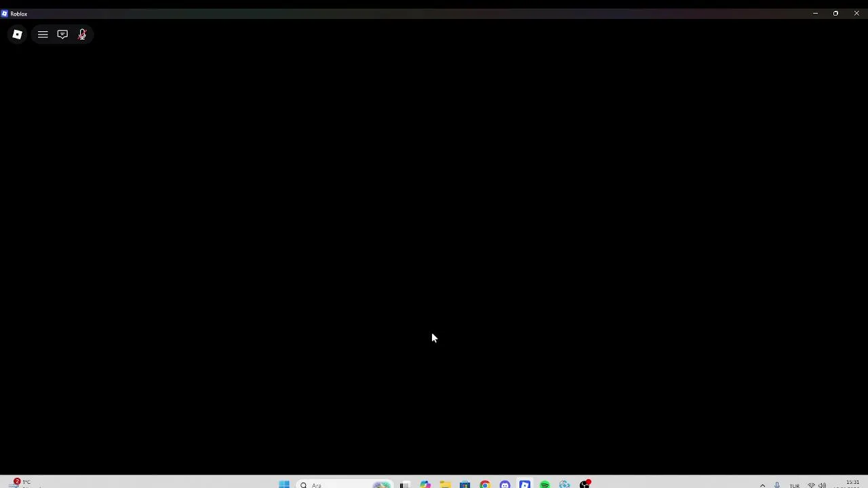Open Copilot from the taskbar
Screen dimensions: 868x488
(x=425, y=484)
